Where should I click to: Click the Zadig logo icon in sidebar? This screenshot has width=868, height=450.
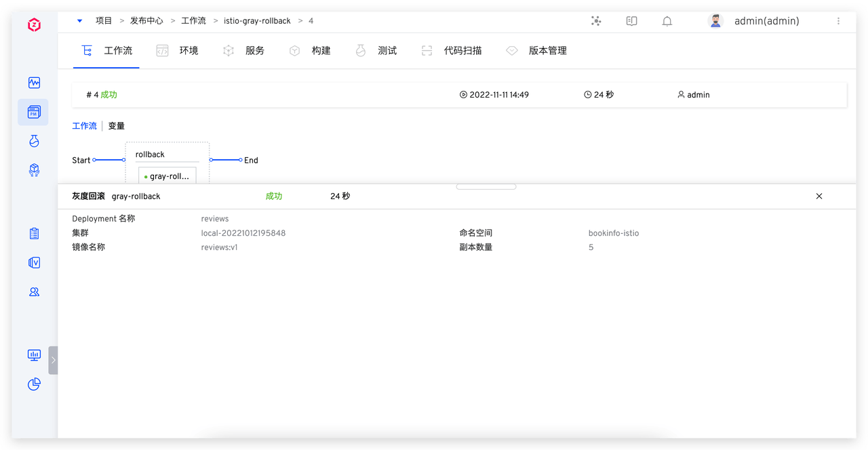click(x=34, y=25)
